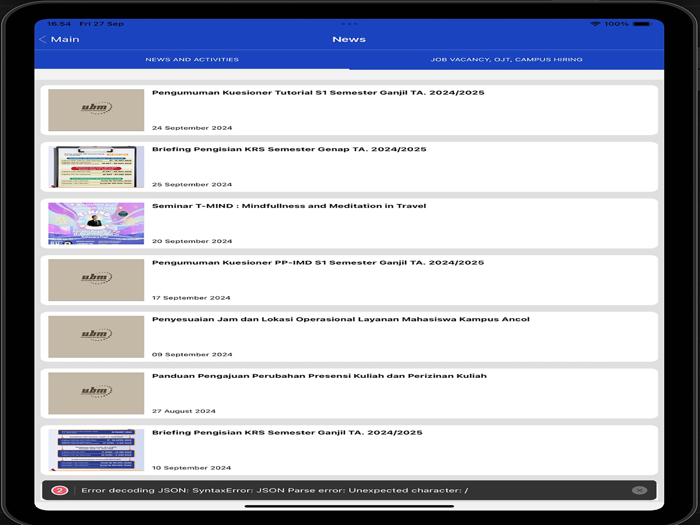Viewport: 700px width, 525px height.
Task: Click the News page title
Action: tap(349, 39)
